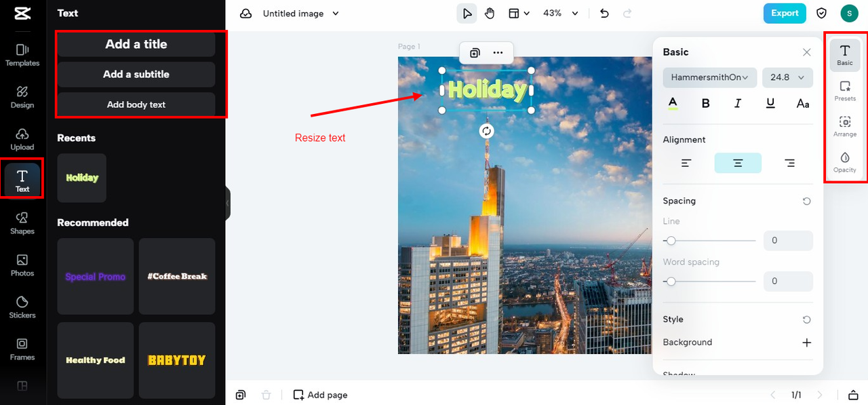Reset the Style settings
Screen dimensions: 868x405
click(x=806, y=320)
